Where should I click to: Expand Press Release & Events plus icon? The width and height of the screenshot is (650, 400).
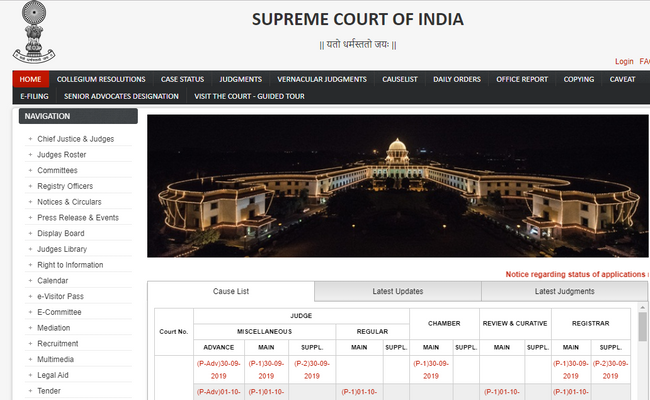coord(30,218)
